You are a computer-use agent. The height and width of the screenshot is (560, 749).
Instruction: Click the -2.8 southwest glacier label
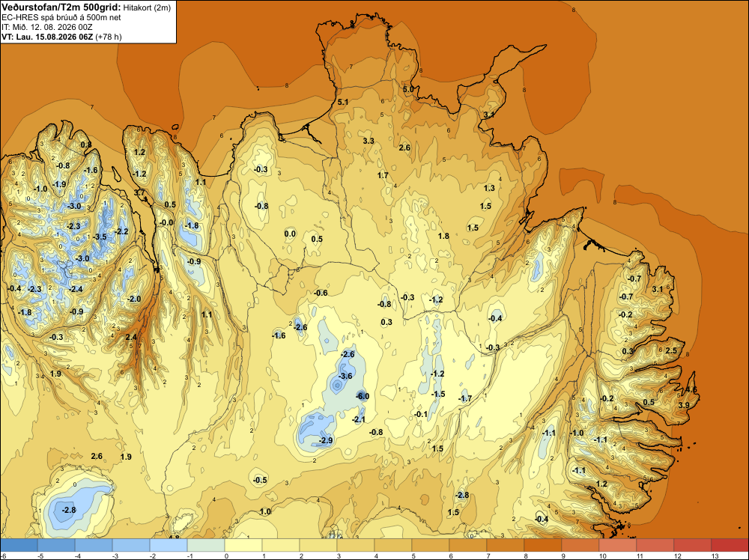click(x=68, y=510)
